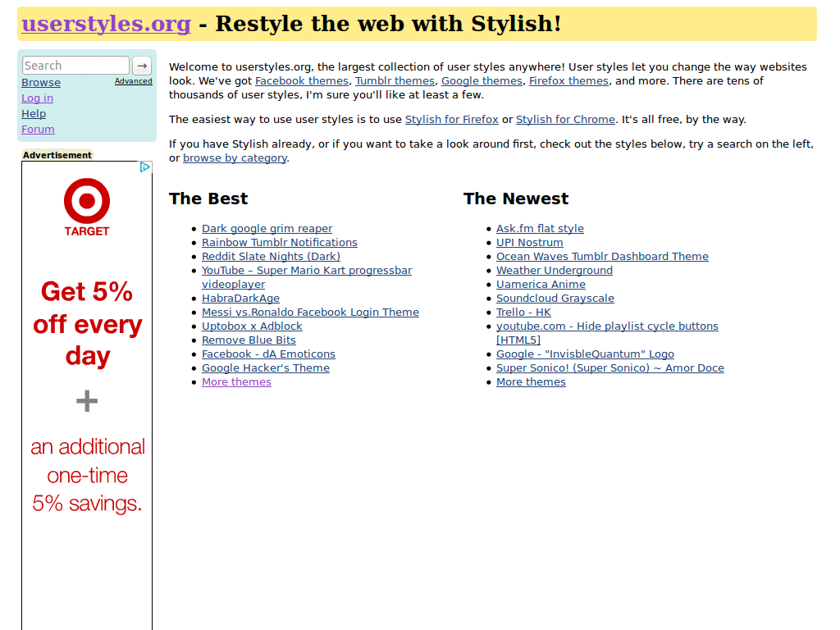The image size is (840, 630).
Task: Open Google Hacker's Theme style
Action: (265, 368)
